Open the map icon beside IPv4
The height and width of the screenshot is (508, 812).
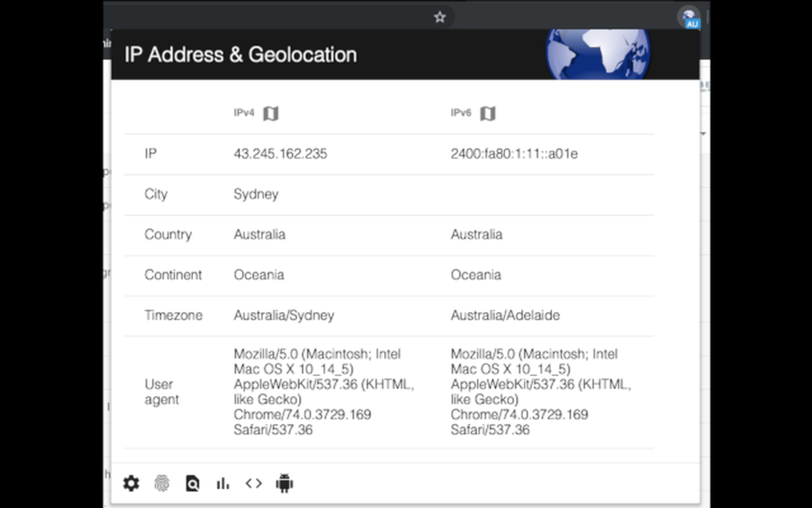click(271, 113)
